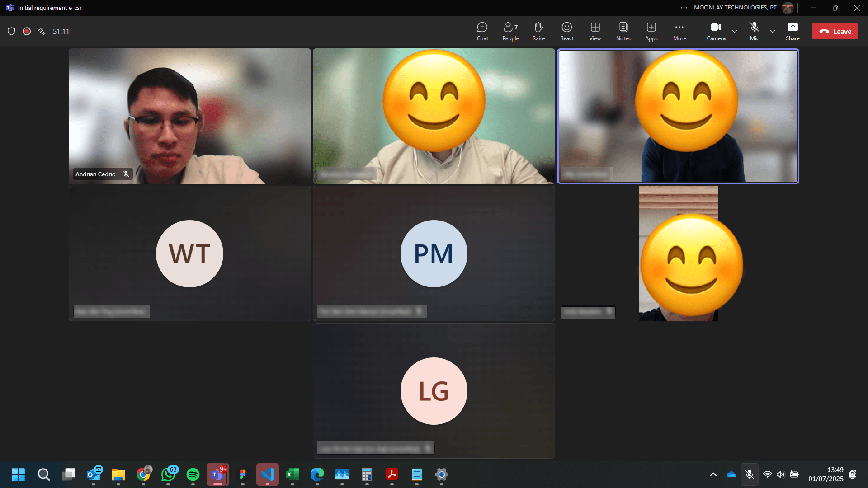Select Andrian Cedric's video tile

[189, 116]
